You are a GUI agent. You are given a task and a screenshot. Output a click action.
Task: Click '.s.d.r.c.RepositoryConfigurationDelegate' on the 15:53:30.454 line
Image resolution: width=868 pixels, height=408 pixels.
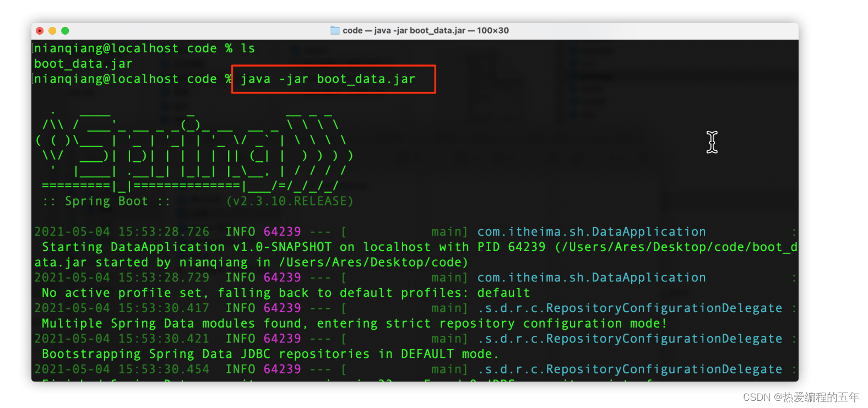(x=630, y=369)
